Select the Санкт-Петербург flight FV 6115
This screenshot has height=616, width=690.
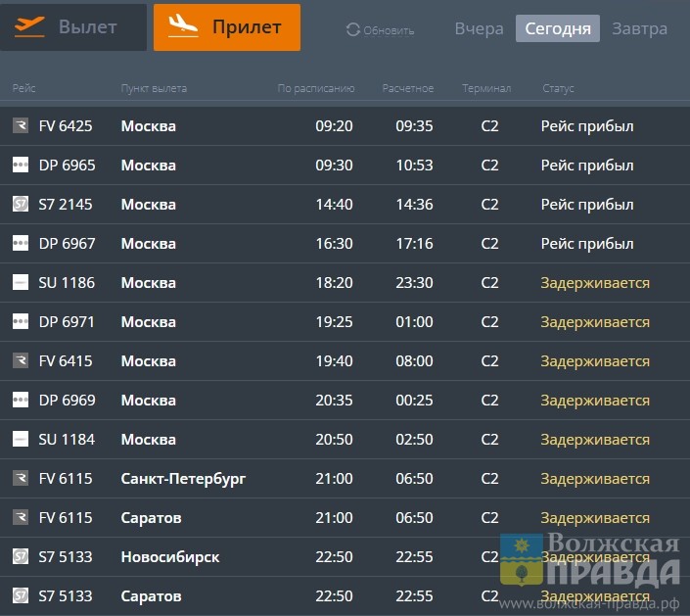183,479
